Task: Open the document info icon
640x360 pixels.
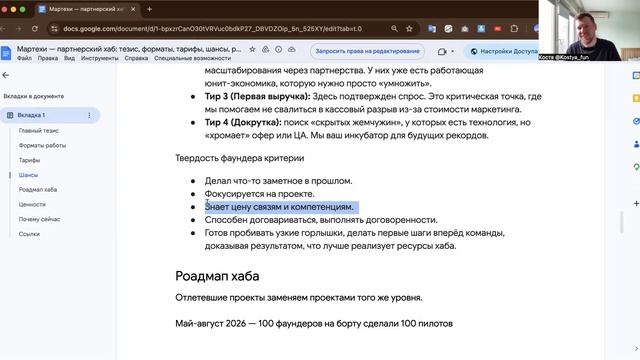Action: coord(278,49)
